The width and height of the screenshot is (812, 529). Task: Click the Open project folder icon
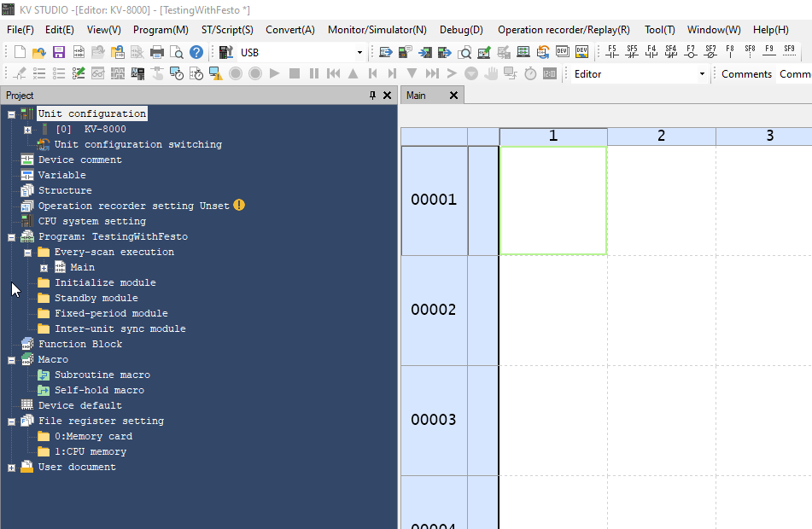pyautogui.click(x=38, y=52)
